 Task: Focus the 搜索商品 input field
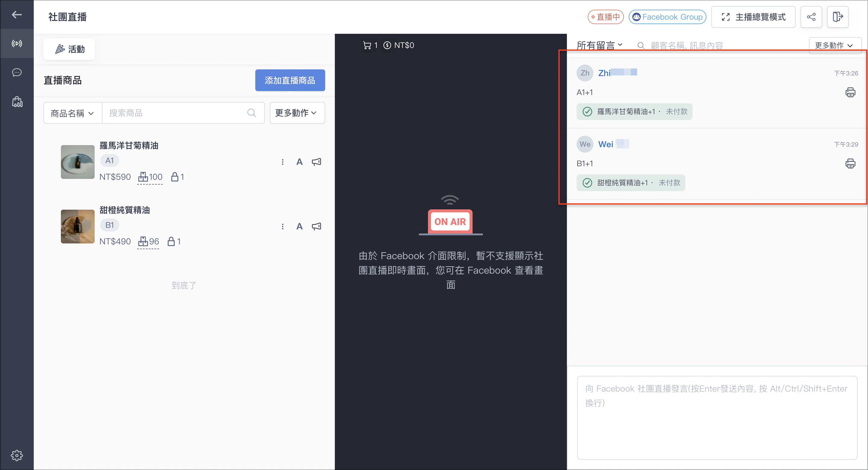point(175,113)
